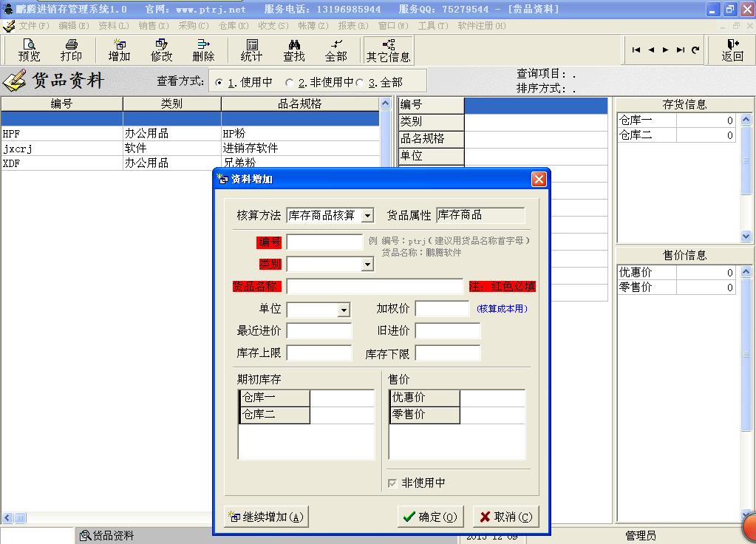Click the 确定(O) confirm button

[431, 517]
